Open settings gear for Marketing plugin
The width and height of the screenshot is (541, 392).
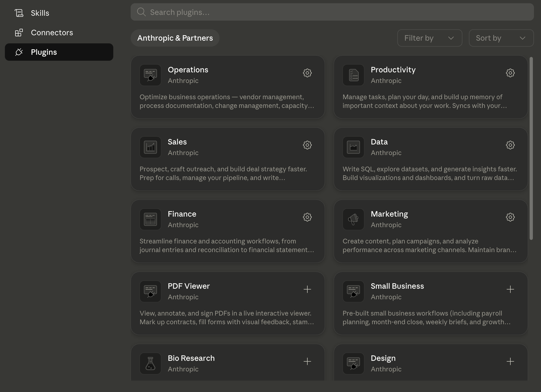point(510,217)
